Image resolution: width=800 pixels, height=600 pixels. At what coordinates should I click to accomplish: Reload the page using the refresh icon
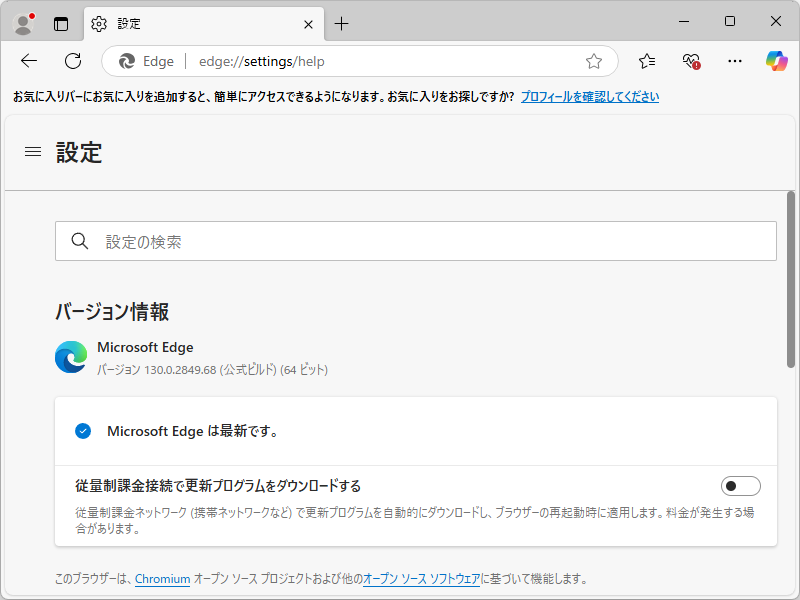72,61
